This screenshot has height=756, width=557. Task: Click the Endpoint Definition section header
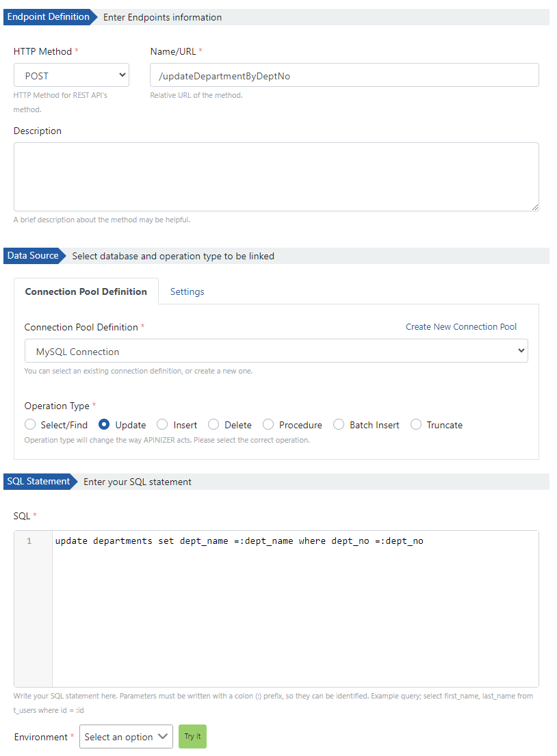(x=48, y=17)
